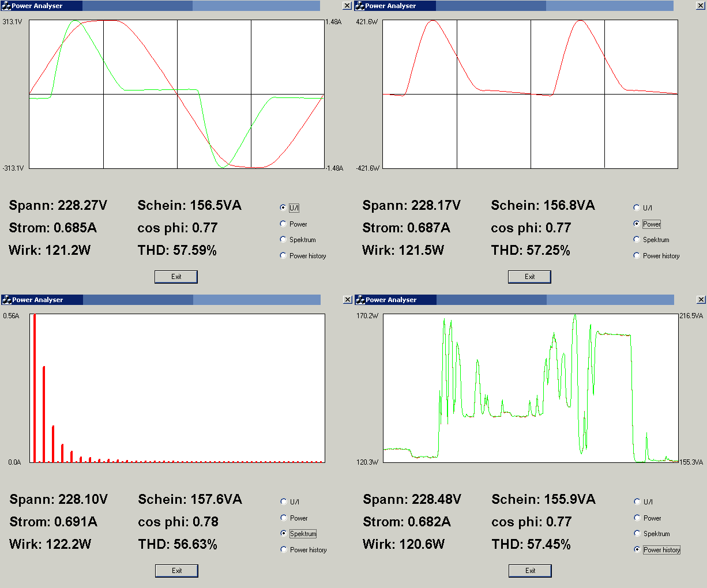
Task: Click the 'Wirk: 121.2W' reading
Action: coord(50,250)
